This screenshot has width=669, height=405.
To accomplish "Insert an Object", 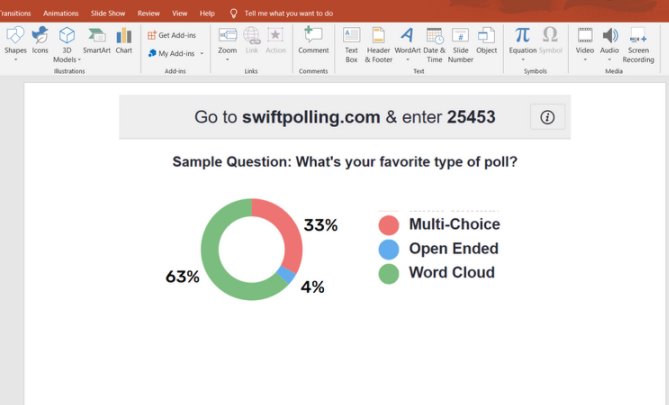I will [x=486, y=41].
